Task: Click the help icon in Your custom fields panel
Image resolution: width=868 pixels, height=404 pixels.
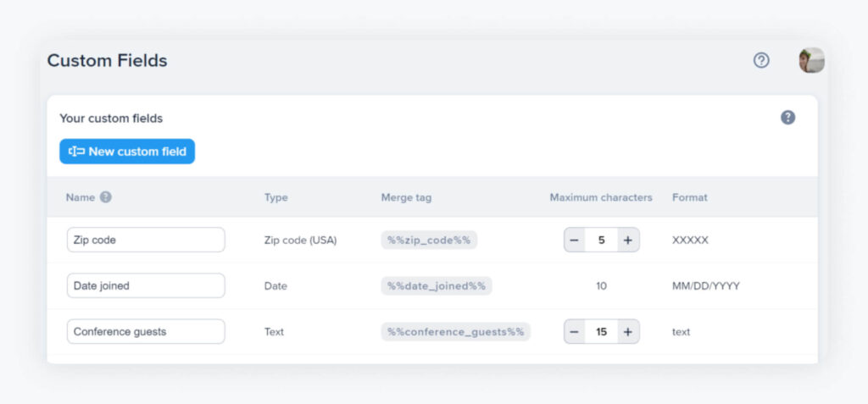Action: point(787,118)
